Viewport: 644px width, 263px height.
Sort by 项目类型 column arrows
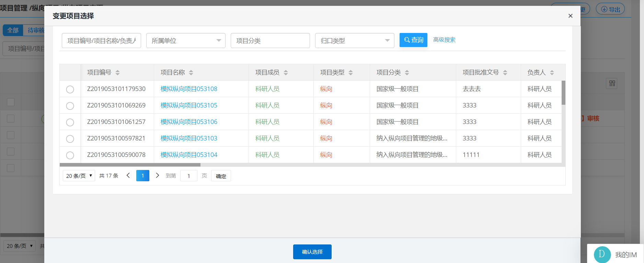tap(350, 72)
